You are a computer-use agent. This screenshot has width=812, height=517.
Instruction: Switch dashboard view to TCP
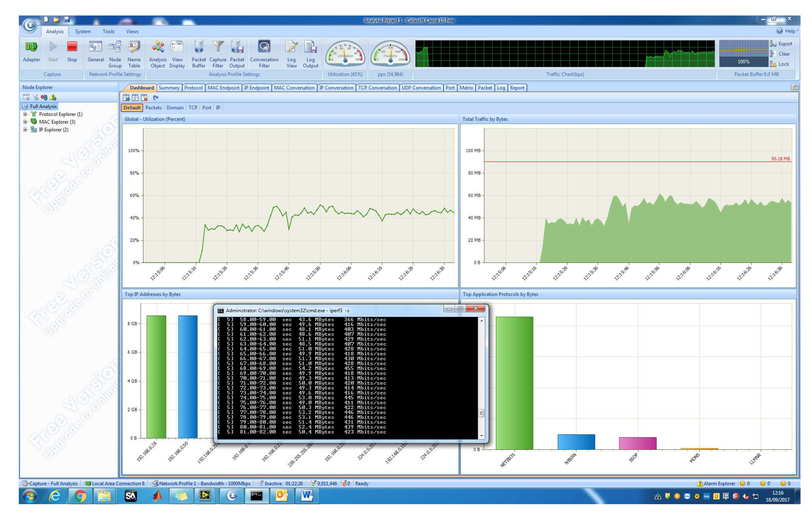click(x=193, y=108)
